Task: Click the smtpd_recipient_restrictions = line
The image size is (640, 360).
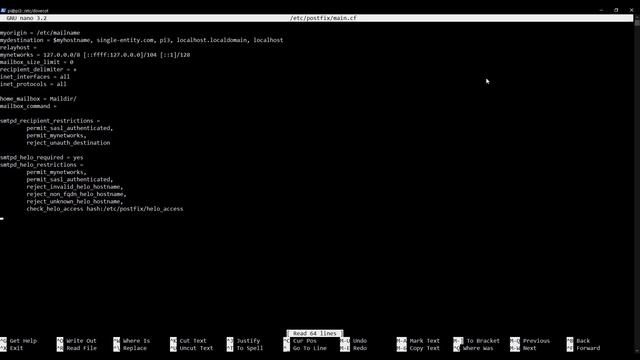Action: tap(50, 121)
